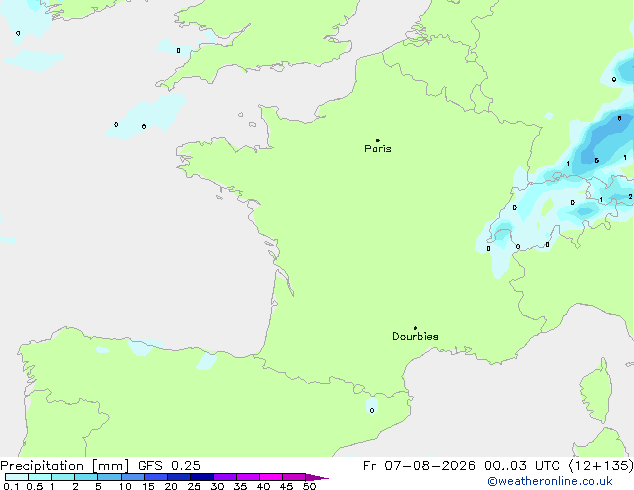Select the 30–35 mm purple swatch

point(224,477)
